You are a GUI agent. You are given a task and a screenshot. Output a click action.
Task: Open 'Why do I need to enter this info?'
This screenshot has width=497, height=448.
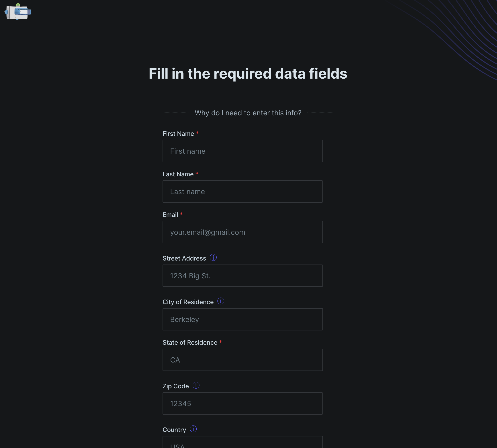(248, 113)
